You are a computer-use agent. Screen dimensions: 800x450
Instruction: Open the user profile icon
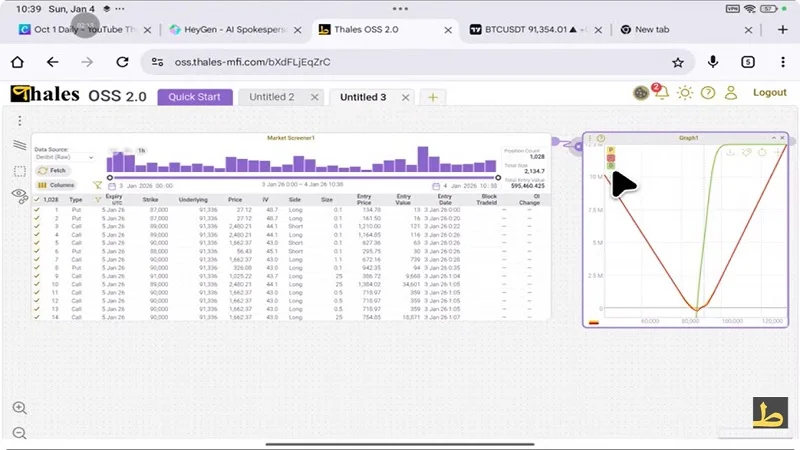(x=731, y=93)
